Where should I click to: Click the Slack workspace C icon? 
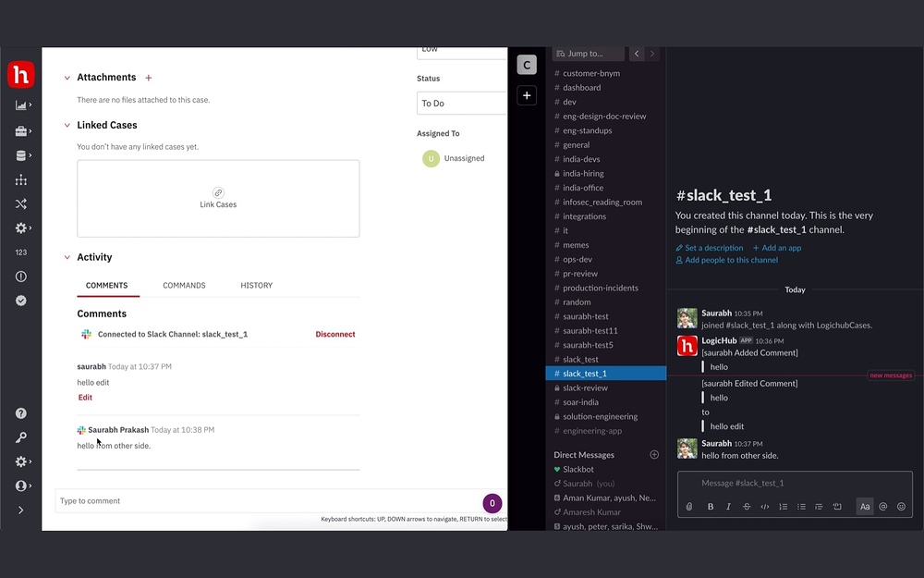527,65
